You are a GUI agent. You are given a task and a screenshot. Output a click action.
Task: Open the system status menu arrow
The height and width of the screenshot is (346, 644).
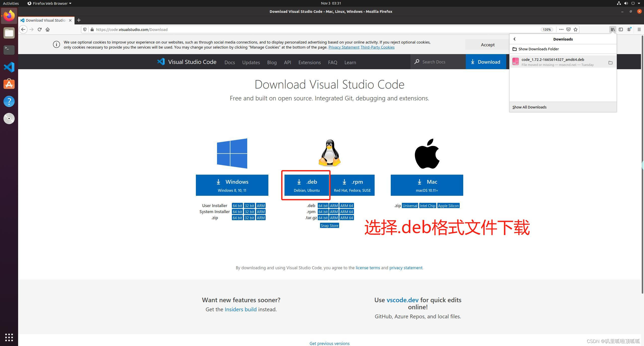(x=639, y=3)
